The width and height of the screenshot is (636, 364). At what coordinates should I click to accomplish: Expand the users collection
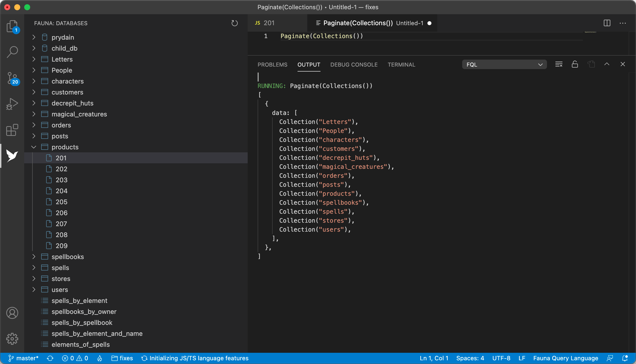pyautogui.click(x=34, y=289)
